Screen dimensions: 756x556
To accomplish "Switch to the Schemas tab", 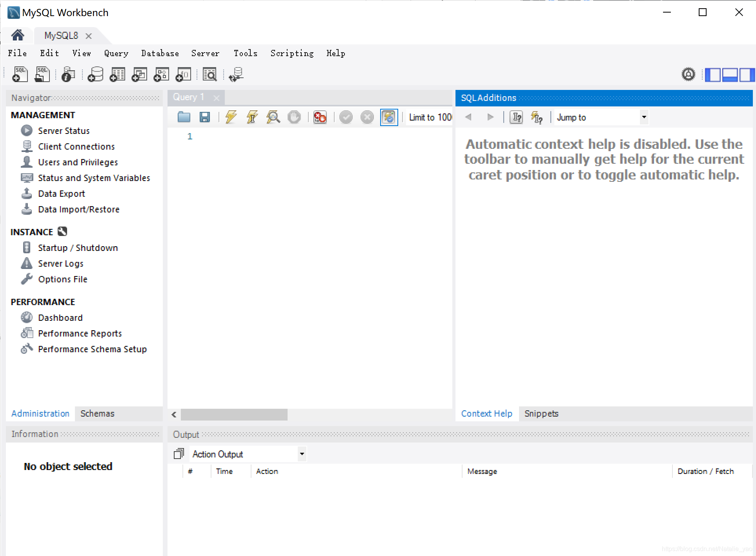I will coord(97,413).
